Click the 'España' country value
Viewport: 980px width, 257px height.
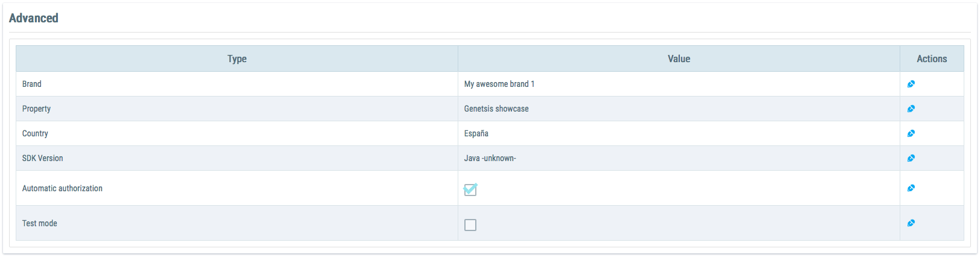tap(476, 133)
